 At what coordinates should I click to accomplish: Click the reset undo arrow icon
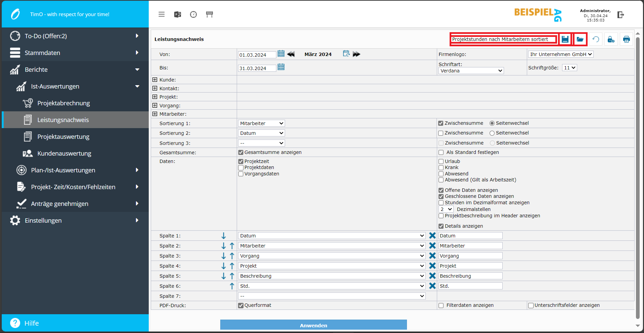click(x=596, y=40)
